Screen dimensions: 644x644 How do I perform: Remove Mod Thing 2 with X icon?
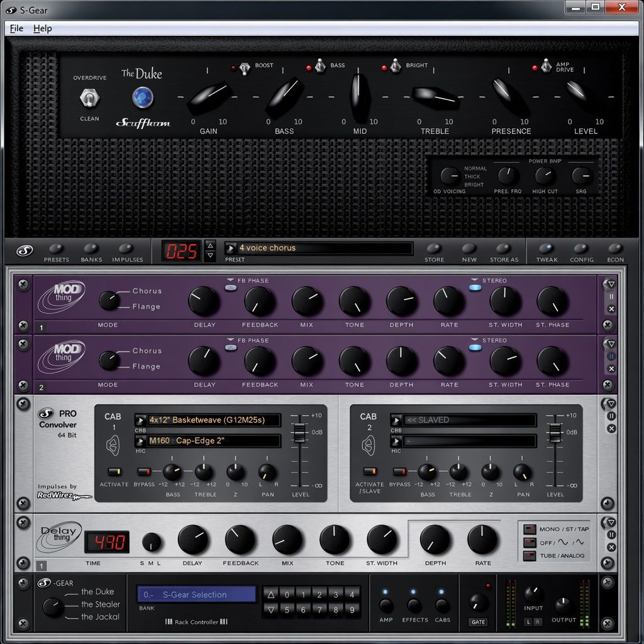611,369
